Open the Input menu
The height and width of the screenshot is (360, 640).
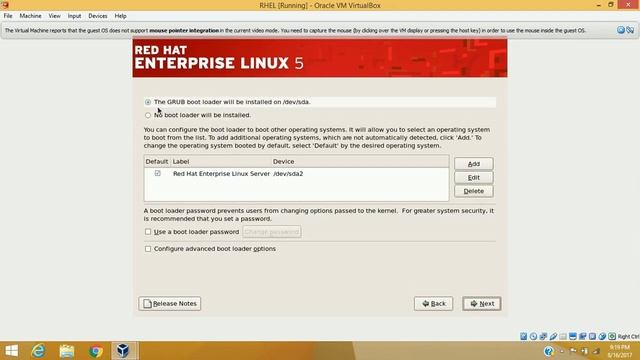[x=74, y=16]
